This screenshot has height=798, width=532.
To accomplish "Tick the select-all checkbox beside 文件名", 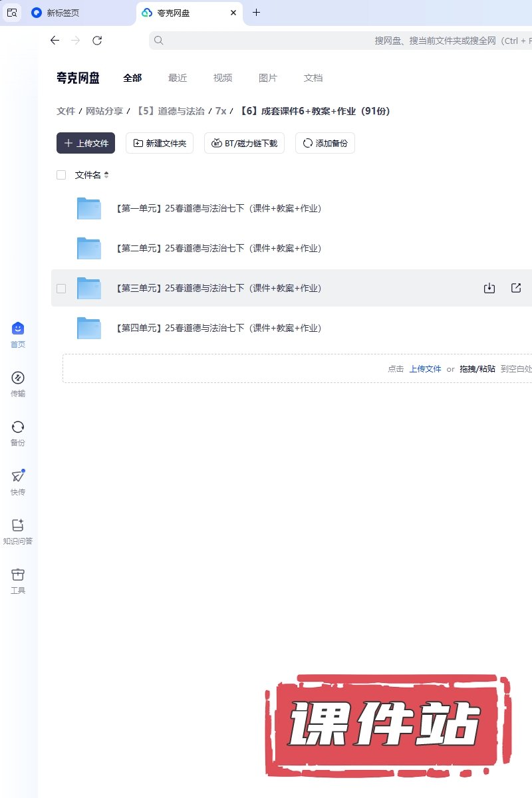I will 61,175.
